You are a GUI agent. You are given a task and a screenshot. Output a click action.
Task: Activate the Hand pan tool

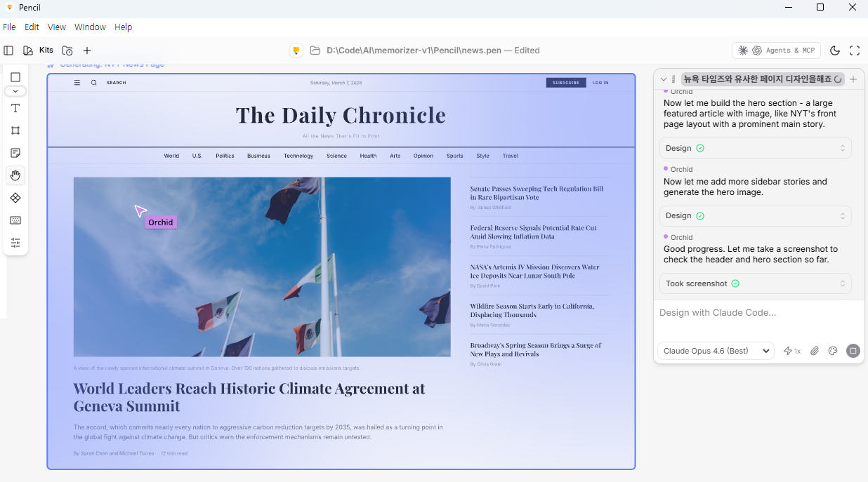click(15, 175)
